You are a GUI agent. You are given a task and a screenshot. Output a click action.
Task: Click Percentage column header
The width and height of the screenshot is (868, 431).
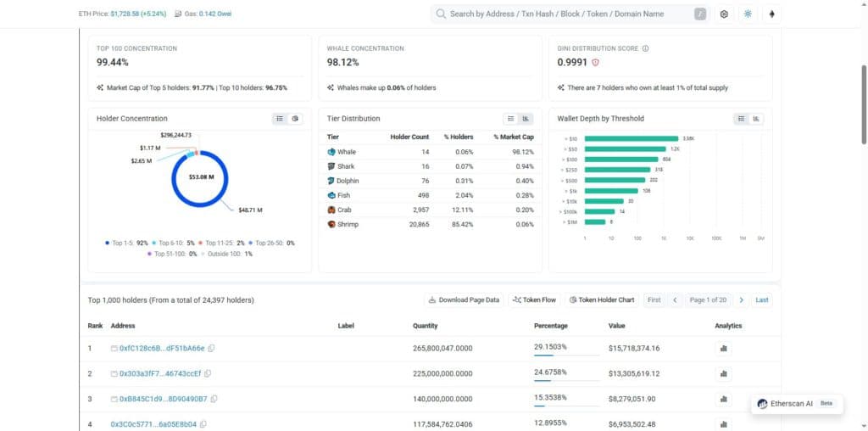tap(551, 326)
